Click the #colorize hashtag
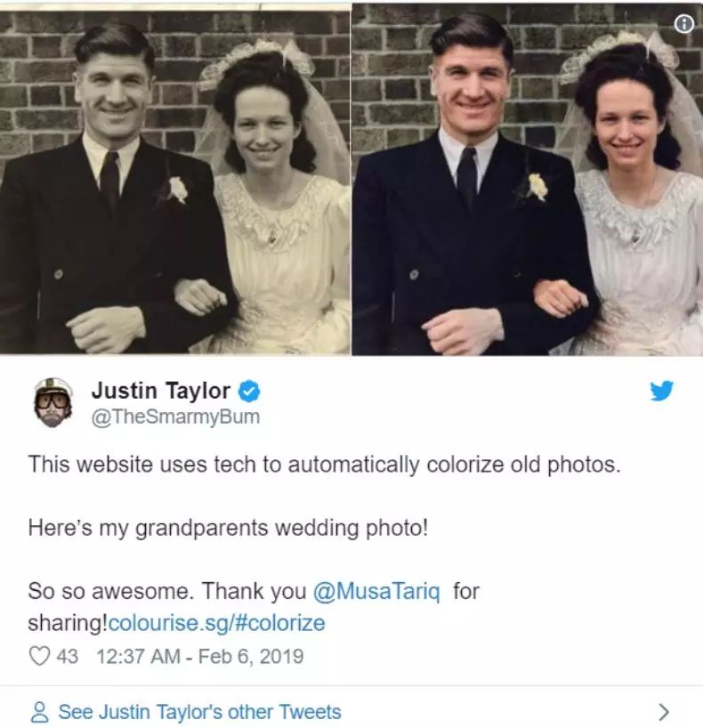 [x=280, y=623]
